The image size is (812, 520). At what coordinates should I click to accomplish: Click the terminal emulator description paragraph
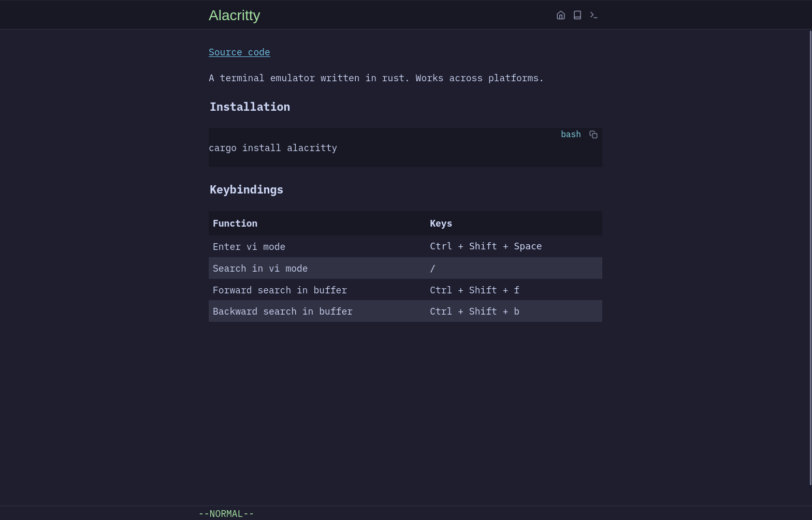pyautogui.click(x=376, y=78)
